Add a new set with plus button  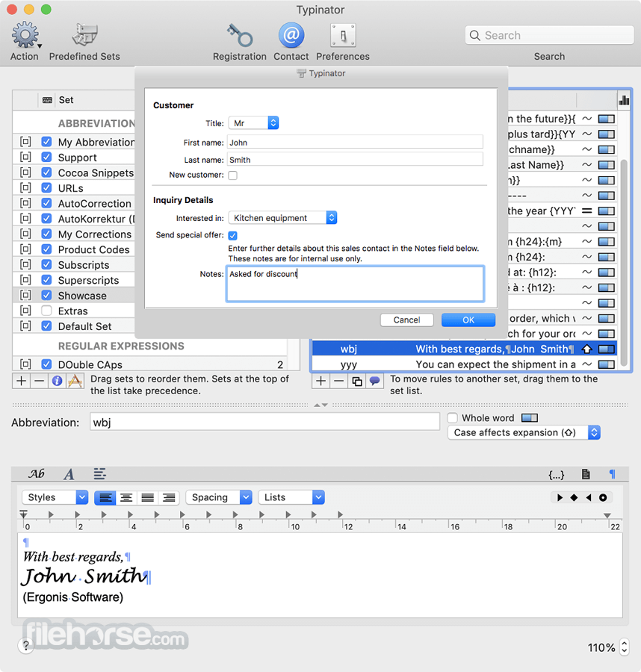(22, 381)
